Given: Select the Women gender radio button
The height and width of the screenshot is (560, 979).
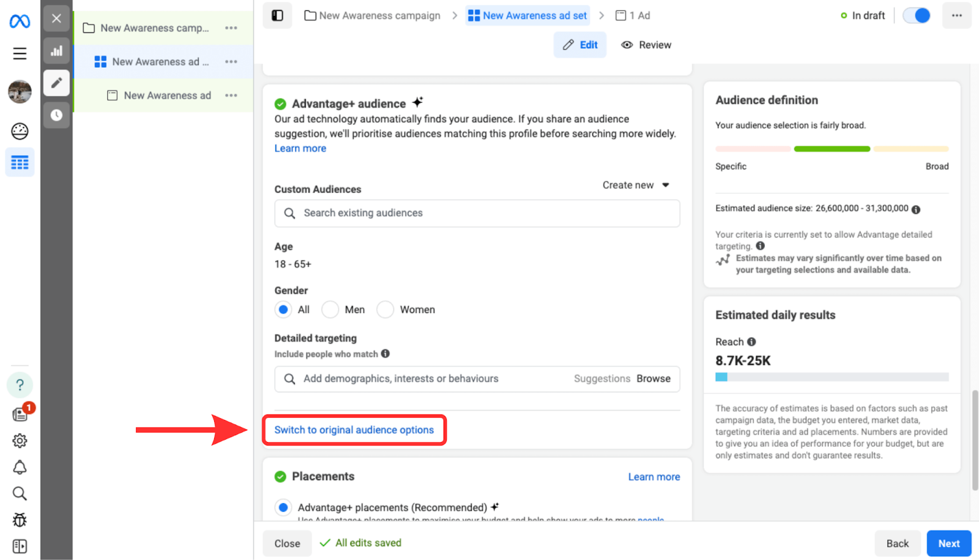Looking at the screenshot, I should [385, 310].
